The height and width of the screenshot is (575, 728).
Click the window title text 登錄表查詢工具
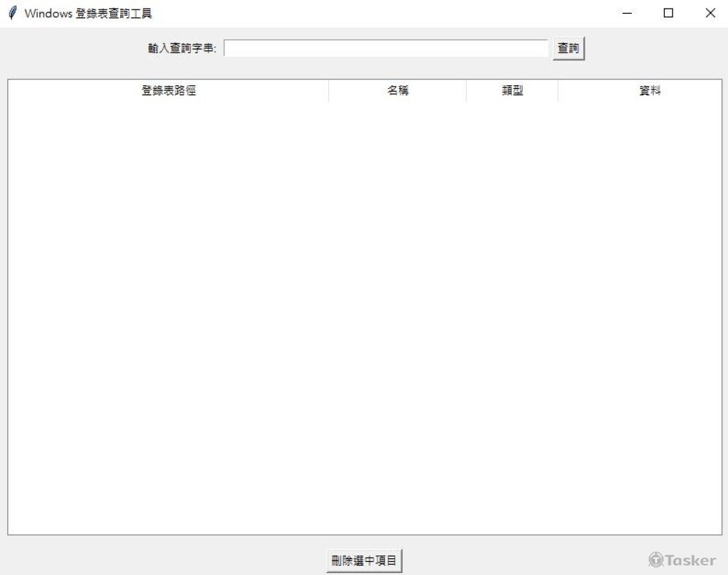[x=114, y=13]
